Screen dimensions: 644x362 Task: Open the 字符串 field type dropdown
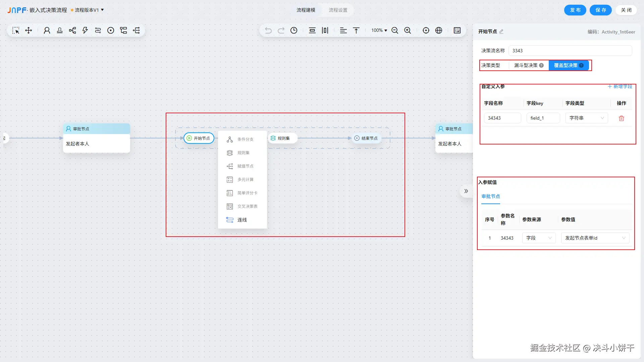[x=586, y=118]
